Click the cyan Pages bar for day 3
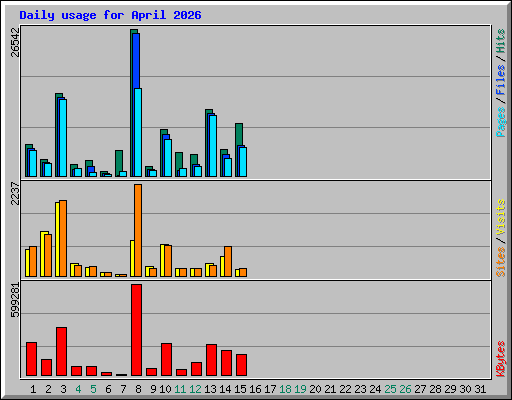This screenshot has width=512, height=400. pos(63,138)
